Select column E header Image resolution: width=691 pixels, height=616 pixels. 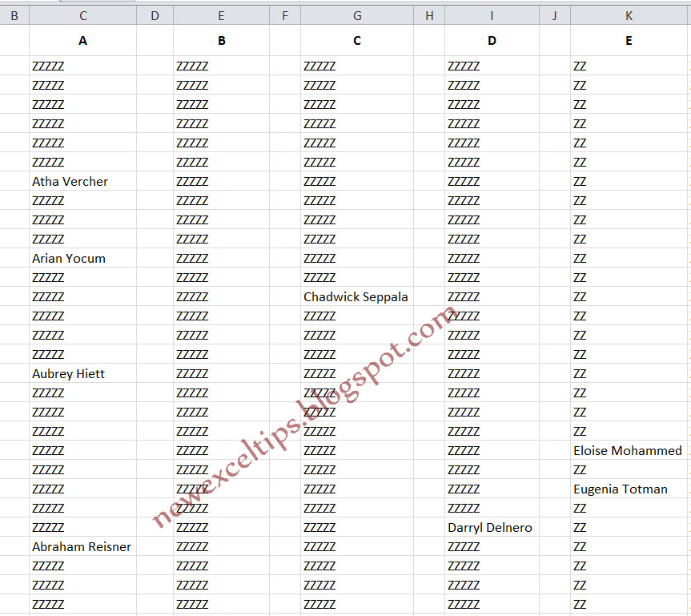click(221, 16)
